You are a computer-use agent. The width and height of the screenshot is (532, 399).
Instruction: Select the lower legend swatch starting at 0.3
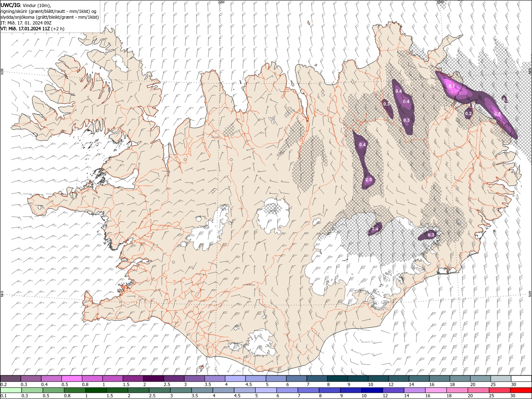click(x=32, y=390)
